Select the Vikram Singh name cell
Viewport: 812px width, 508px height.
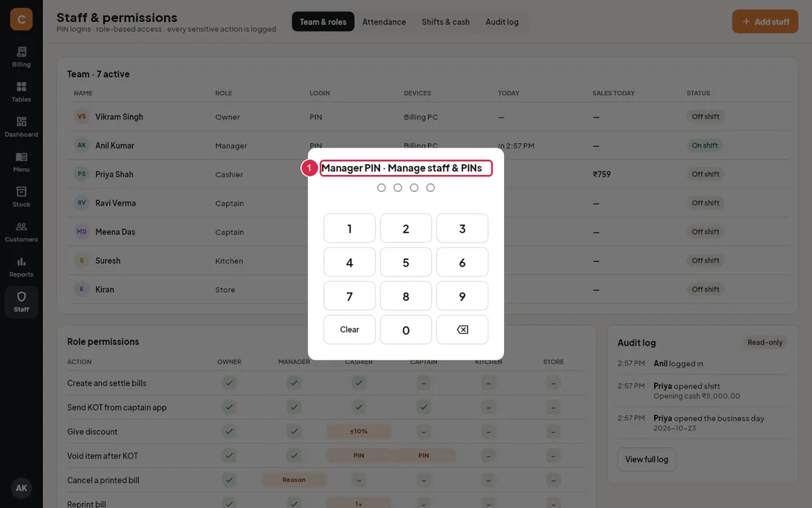coord(119,117)
